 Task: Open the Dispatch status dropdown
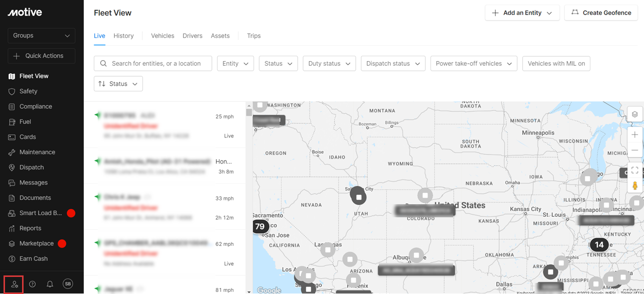pyautogui.click(x=393, y=64)
